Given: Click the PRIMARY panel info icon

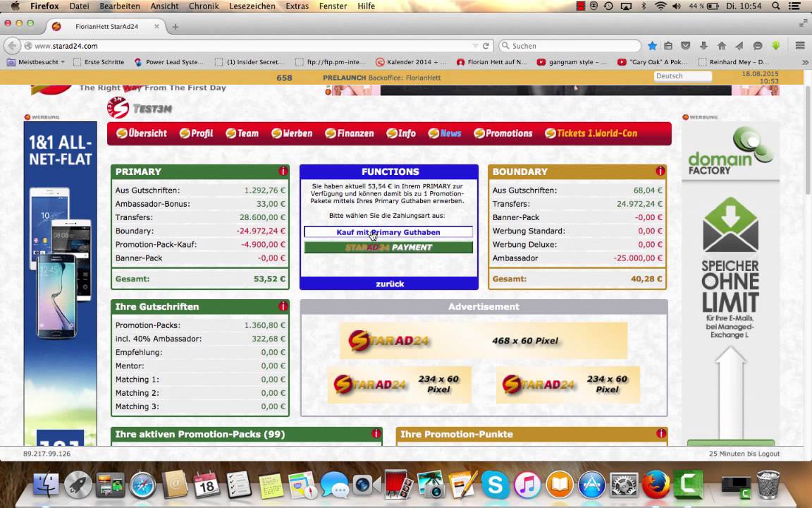Looking at the screenshot, I should click(x=283, y=171).
